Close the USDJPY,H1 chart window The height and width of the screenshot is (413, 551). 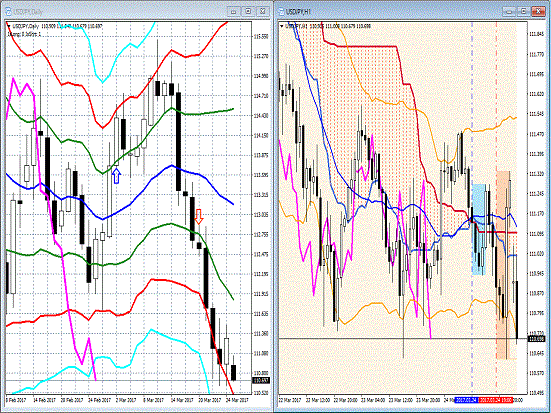coord(539,12)
